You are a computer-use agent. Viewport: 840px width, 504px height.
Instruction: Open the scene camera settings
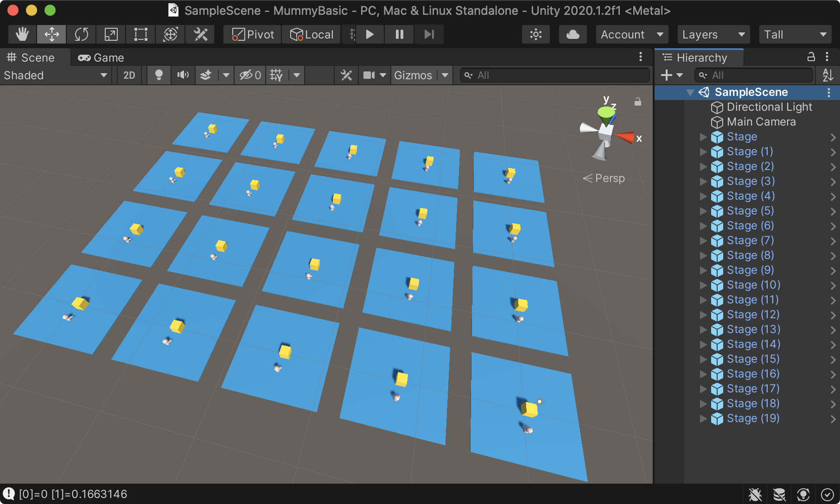tap(374, 75)
